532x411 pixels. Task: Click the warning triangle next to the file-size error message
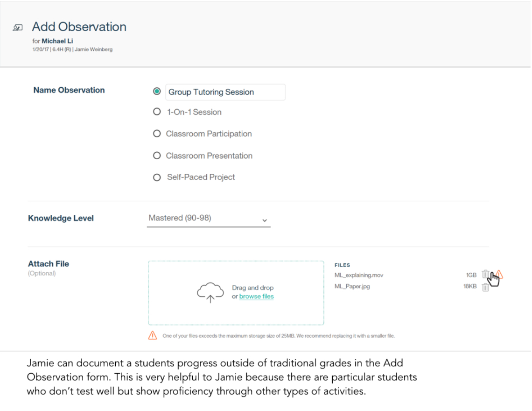[153, 335]
